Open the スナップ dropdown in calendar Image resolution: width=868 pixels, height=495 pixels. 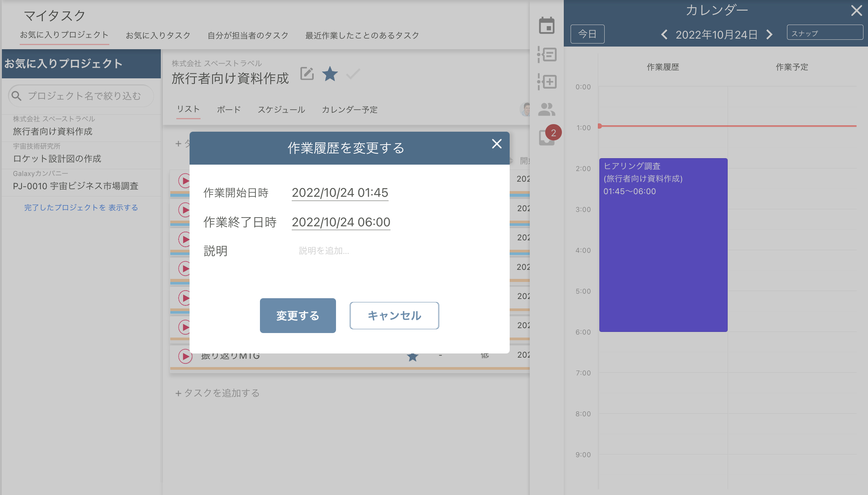pyautogui.click(x=824, y=33)
